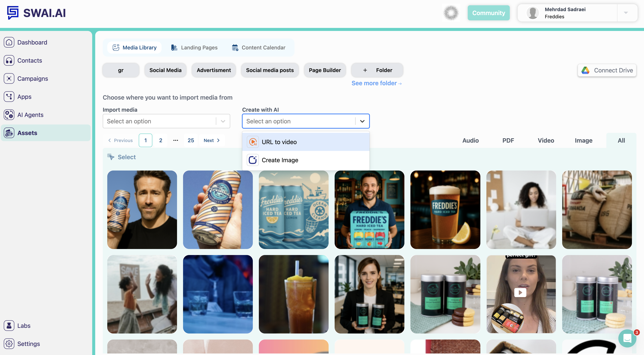Viewport: 644px width, 355px height.
Task: Open the woman in blazer holding tins image
Action: click(x=370, y=294)
